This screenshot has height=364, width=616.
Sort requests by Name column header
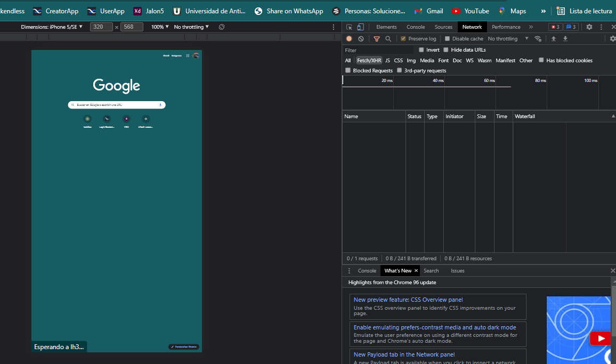374,117
